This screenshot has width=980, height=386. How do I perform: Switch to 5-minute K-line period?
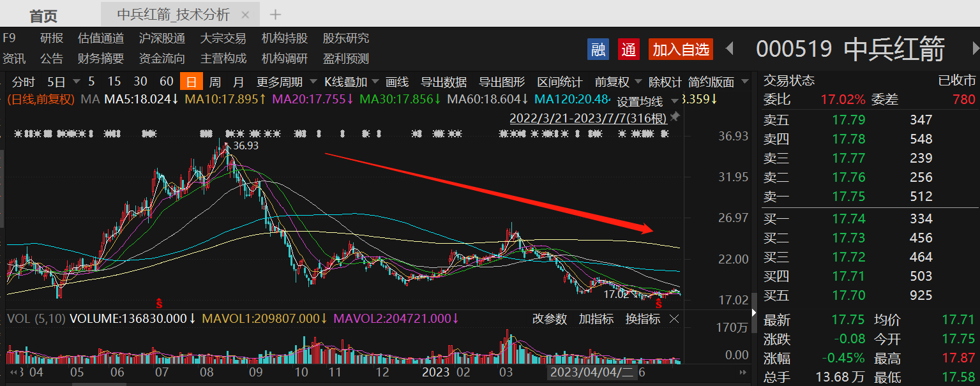[91, 81]
